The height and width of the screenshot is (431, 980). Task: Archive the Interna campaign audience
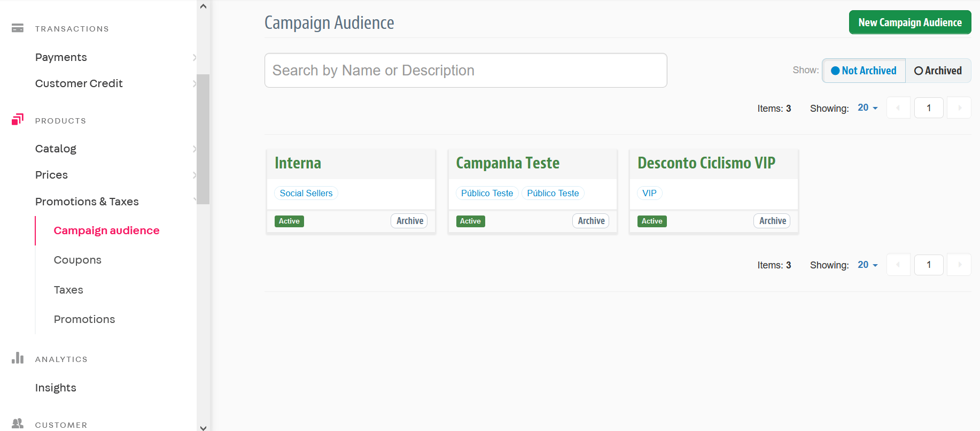(409, 221)
